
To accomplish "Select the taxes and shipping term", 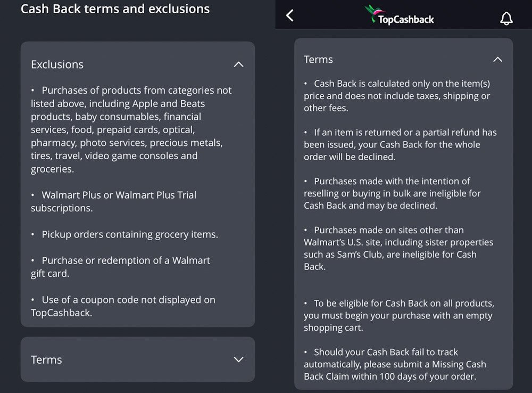I will pos(397,96).
